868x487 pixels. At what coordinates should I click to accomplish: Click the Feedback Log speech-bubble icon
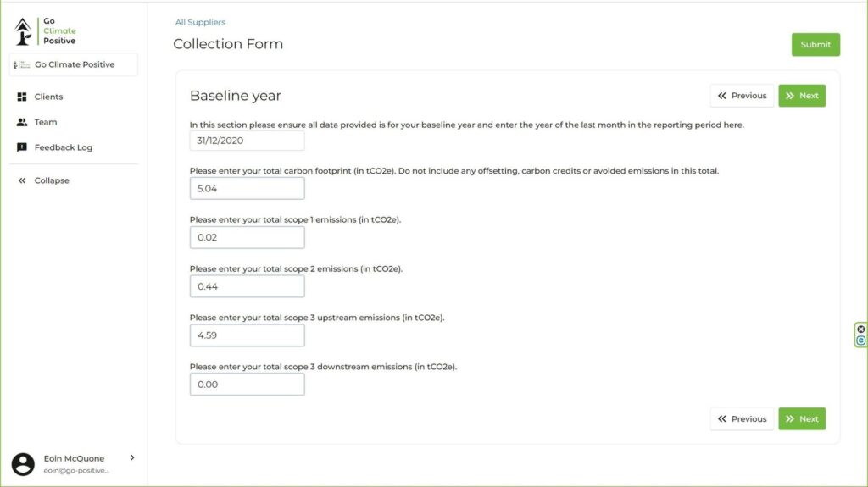pos(22,147)
